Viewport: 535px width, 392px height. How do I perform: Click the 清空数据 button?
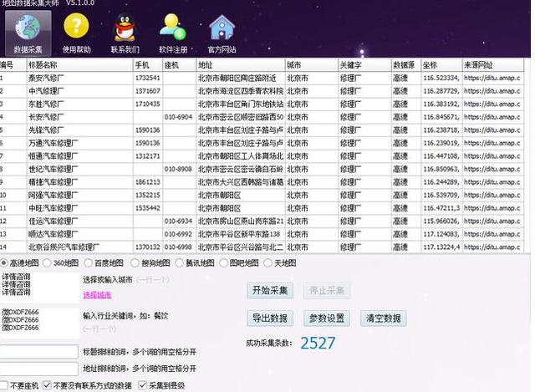pyautogui.click(x=382, y=318)
